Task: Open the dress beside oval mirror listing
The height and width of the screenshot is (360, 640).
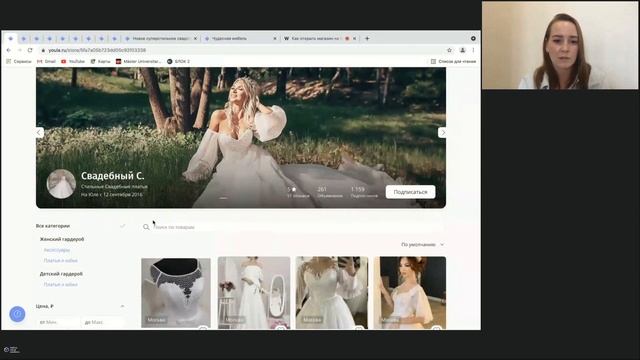Action: 254,293
